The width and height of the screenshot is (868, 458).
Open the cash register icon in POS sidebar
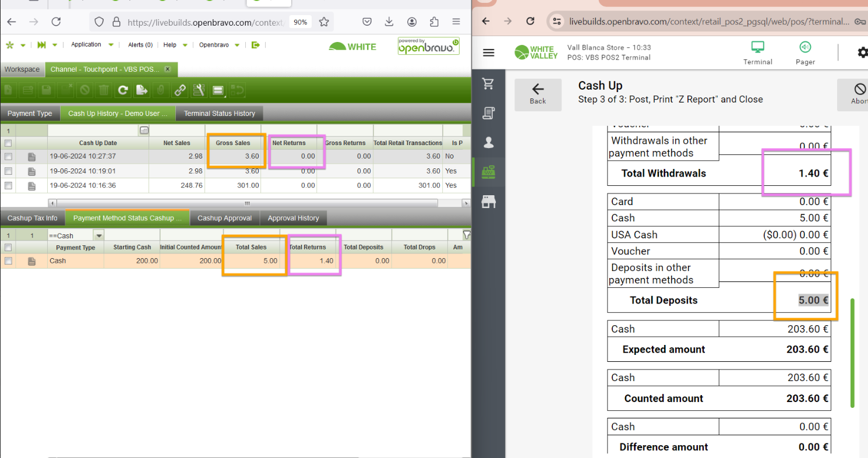click(489, 172)
